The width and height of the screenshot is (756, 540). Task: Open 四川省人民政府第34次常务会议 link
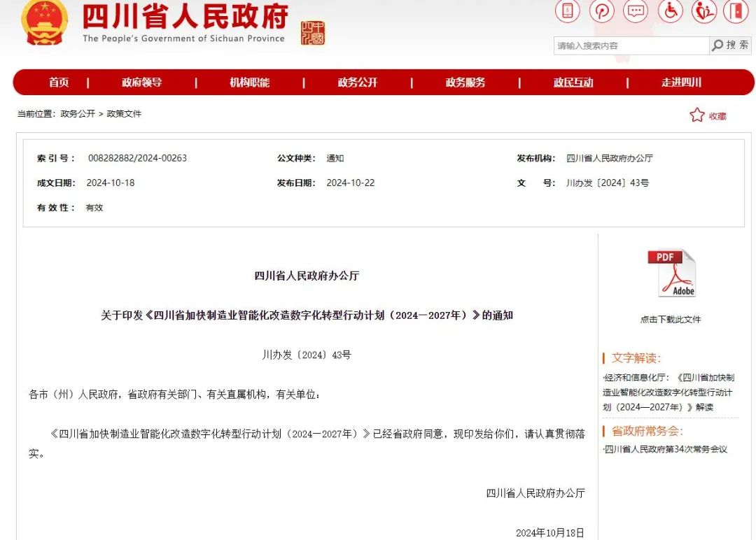pos(665,450)
